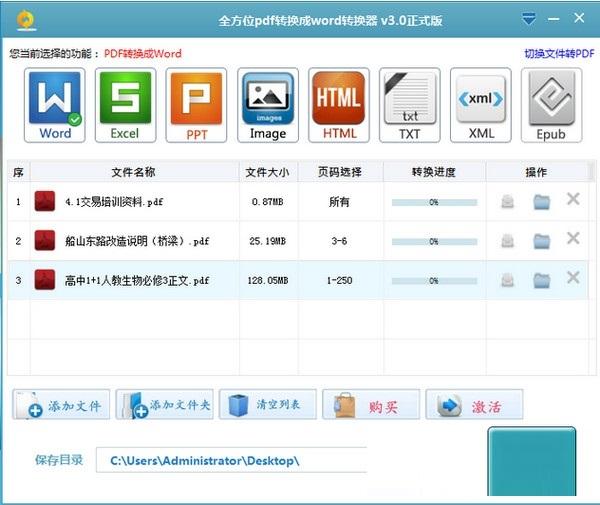Viewport: 600px width, 505px height.
Task: Click the 清空列表 button
Action: 268,405
